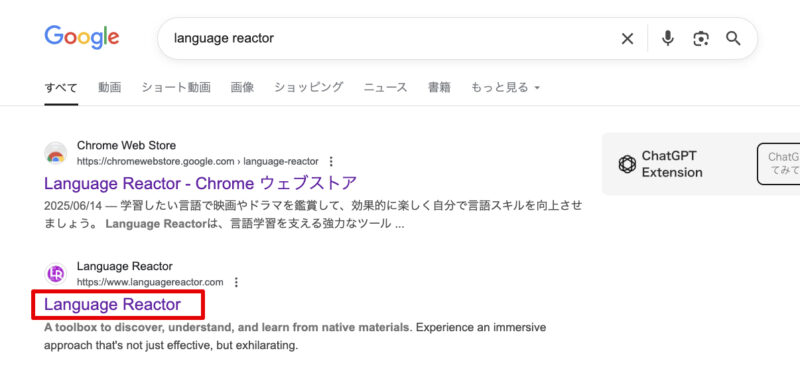Open the Language Reactor - Chrome ウェブストア link
The height and width of the screenshot is (381, 800).
(201, 183)
